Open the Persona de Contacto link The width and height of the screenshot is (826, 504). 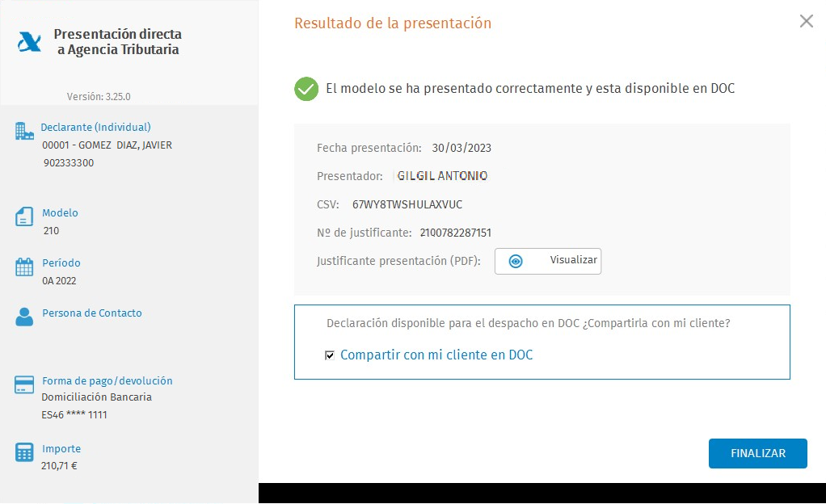91,313
